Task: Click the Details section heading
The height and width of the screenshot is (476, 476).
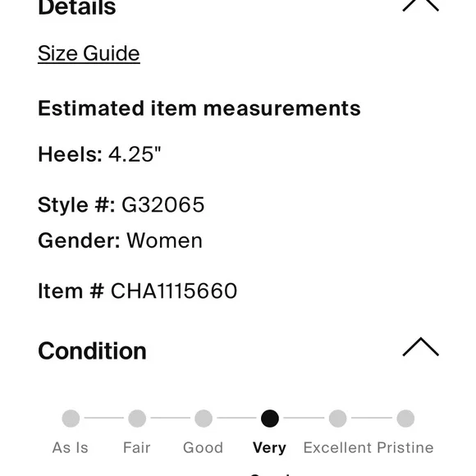Action: 77,7
